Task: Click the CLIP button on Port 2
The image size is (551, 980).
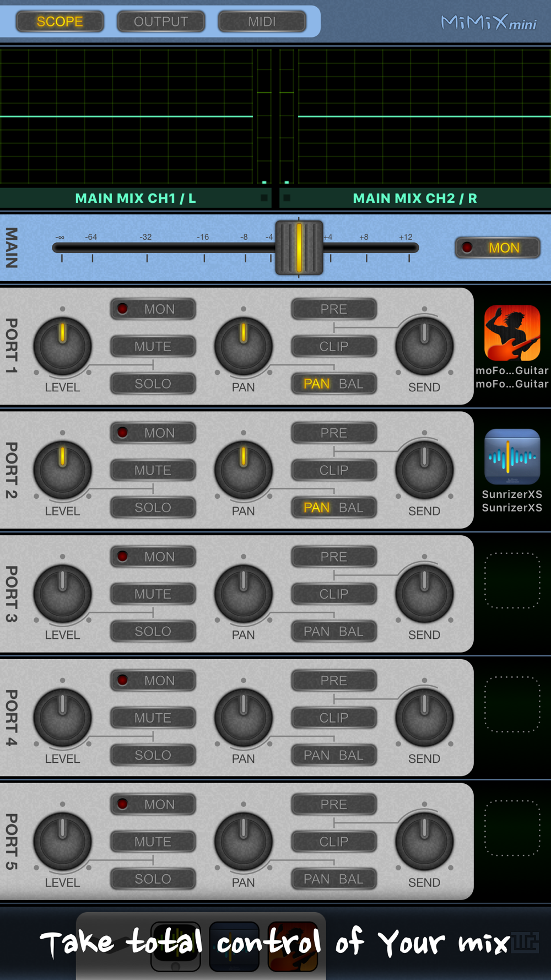Action: [x=334, y=470]
